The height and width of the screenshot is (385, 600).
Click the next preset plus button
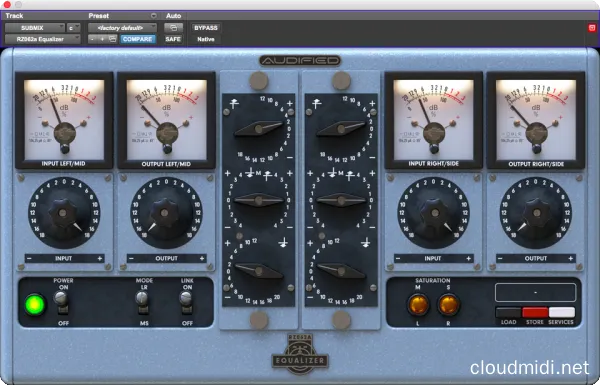click(x=102, y=39)
